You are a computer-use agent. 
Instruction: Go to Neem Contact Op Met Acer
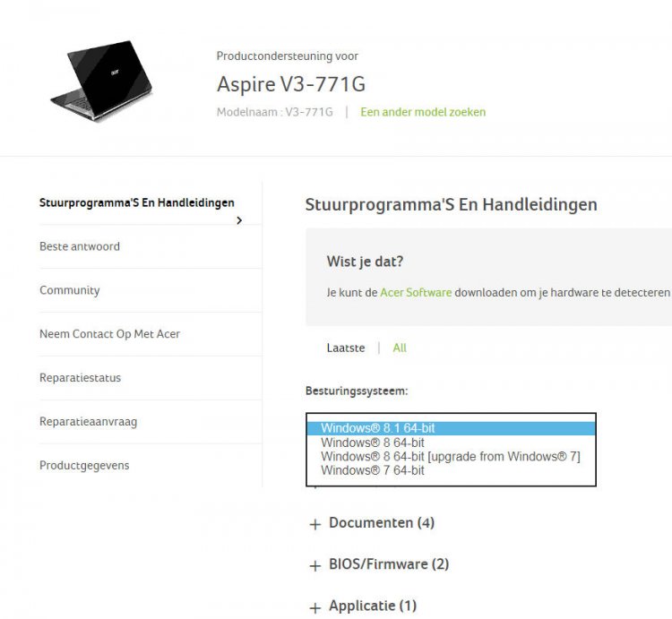pyautogui.click(x=109, y=334)
